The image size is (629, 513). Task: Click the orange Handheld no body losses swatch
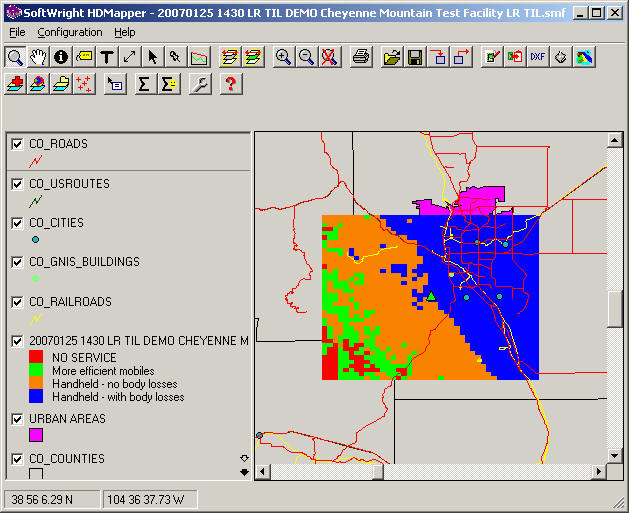(36, 383)
